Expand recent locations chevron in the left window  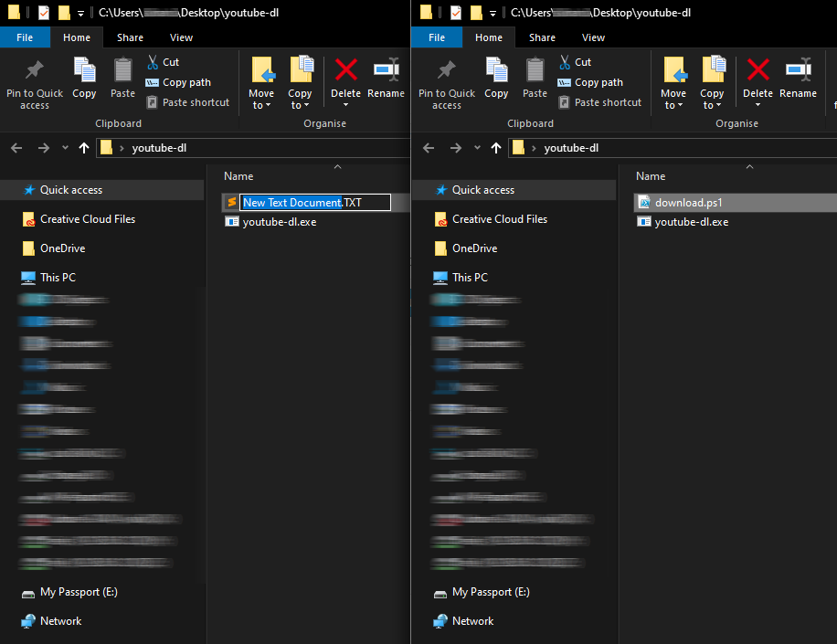click(x=65, y=148)
